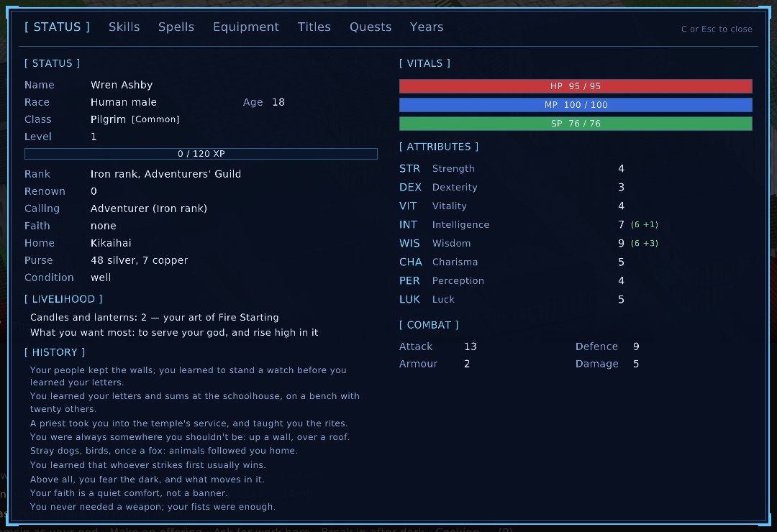Select the active STATUS tab
The image size is (777, 532).
point(57,27)
